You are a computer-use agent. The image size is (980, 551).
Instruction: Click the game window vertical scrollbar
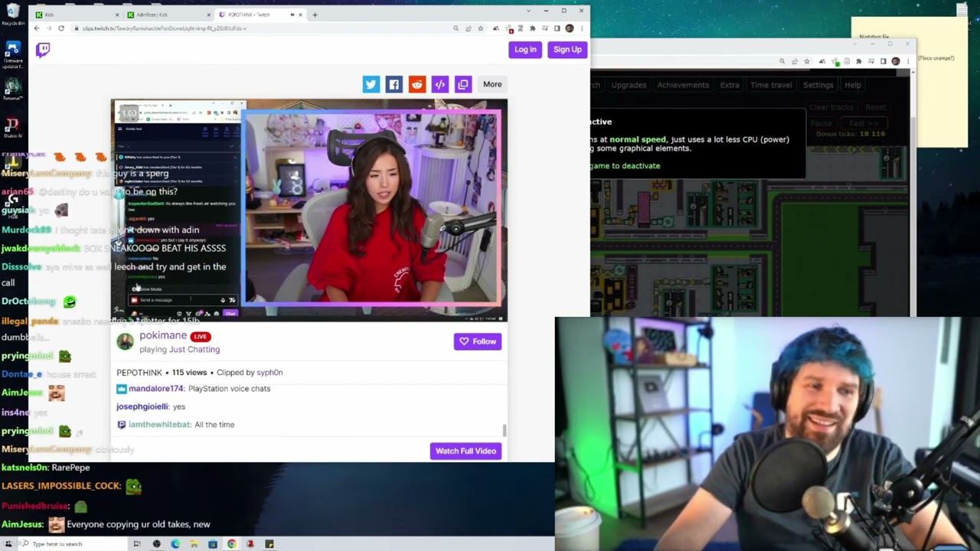click(x=913, y=191)
